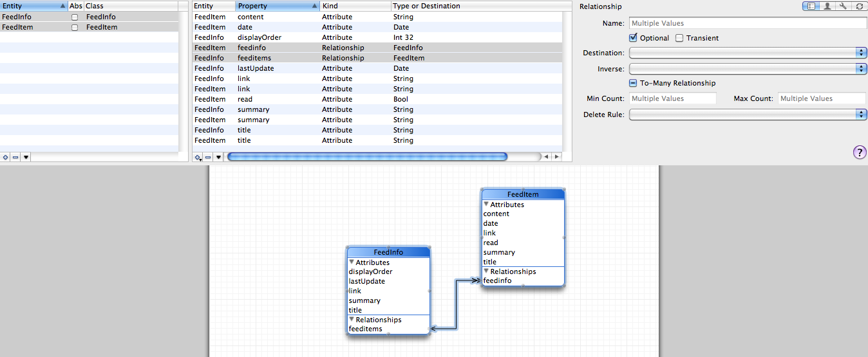Viewport: 868px width, 357px height.
Task: Select the displayOrder property row
Action: click(377, 37)
